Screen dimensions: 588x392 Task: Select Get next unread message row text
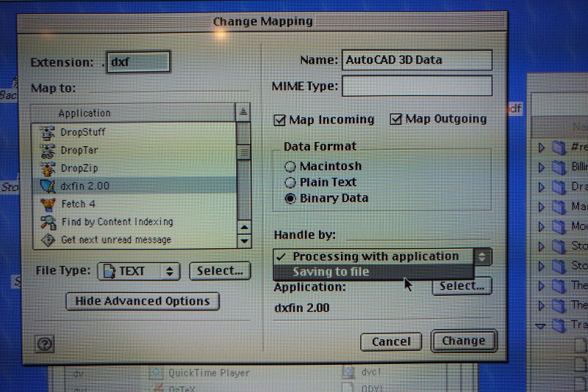click(116, 239)
